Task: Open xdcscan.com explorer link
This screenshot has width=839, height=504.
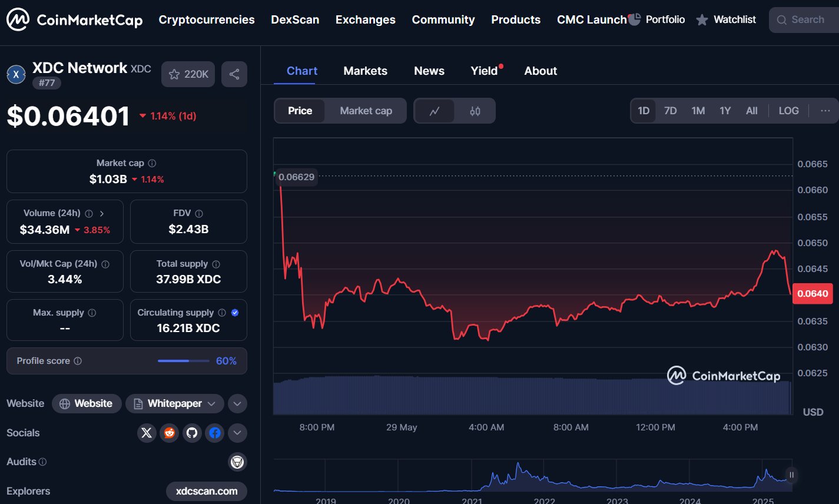Action: (x=207, y=491)
